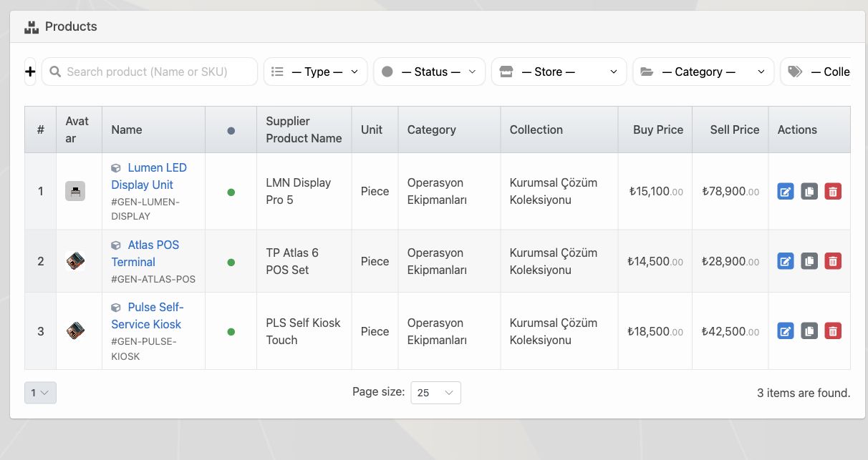This screenshot has width=868, height=460.
Task: Delete the Atlas POS Terminal product
Action: click(833, 261)
